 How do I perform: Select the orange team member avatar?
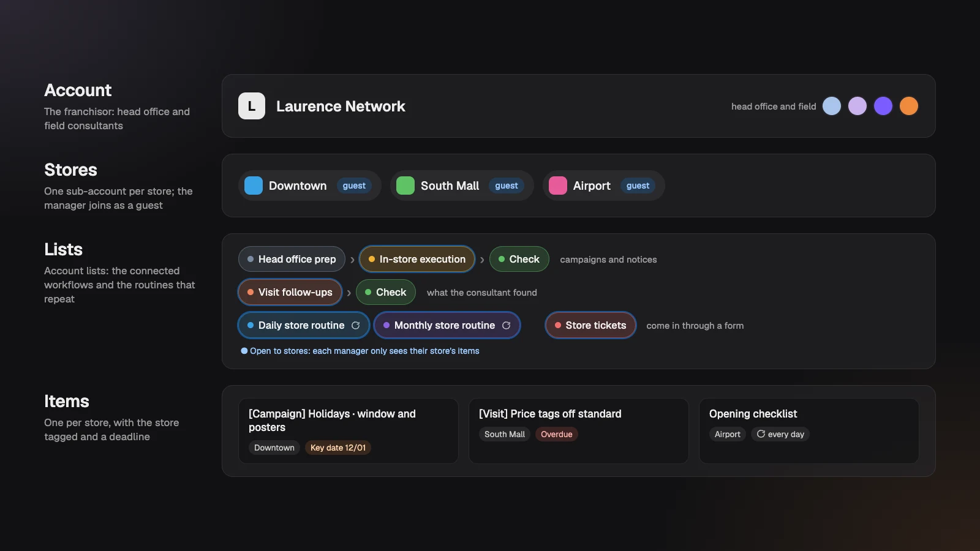(x=909, y=106)
